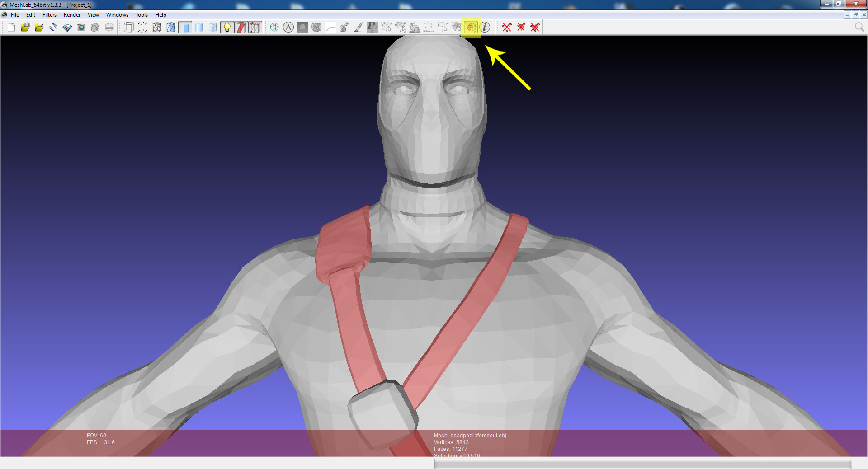
Task: Open the Windows menu
Action: coord(117,15)
